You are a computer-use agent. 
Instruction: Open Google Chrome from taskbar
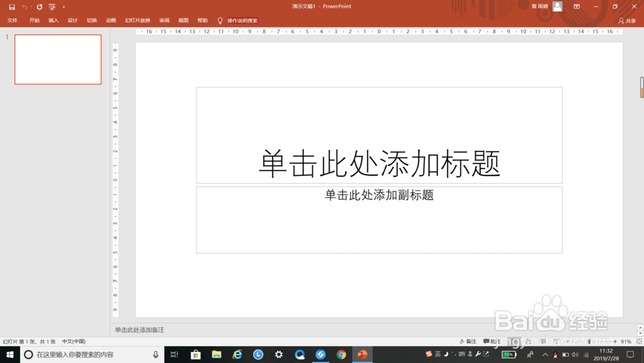[x=341, y=355]
